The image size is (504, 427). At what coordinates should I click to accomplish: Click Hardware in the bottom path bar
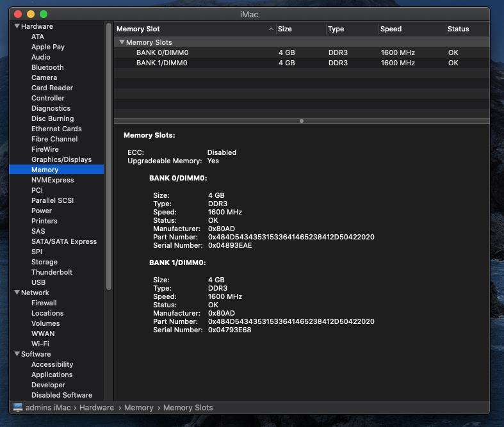97,408
